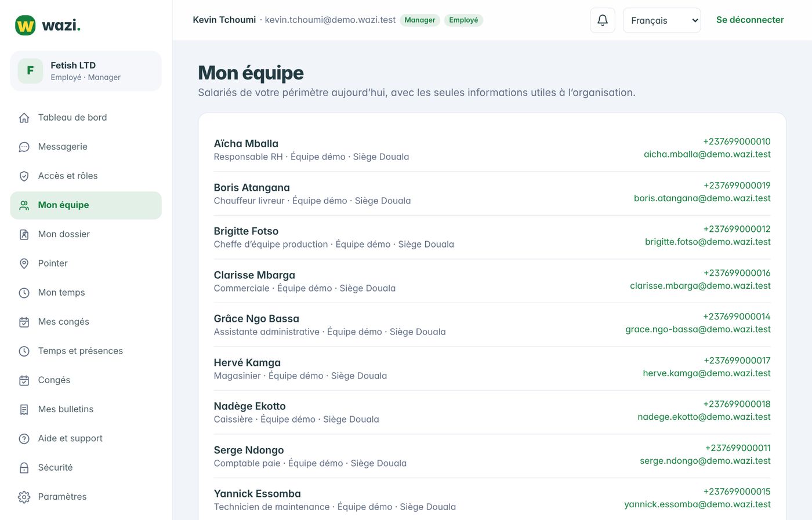Click the Sécurité padlock icon

pyautogui.click(x=24, y=468)
